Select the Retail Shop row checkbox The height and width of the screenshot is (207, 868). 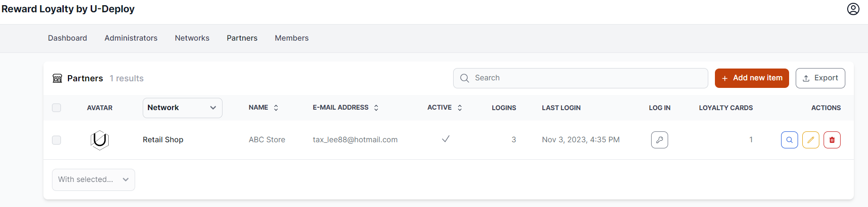57,140
